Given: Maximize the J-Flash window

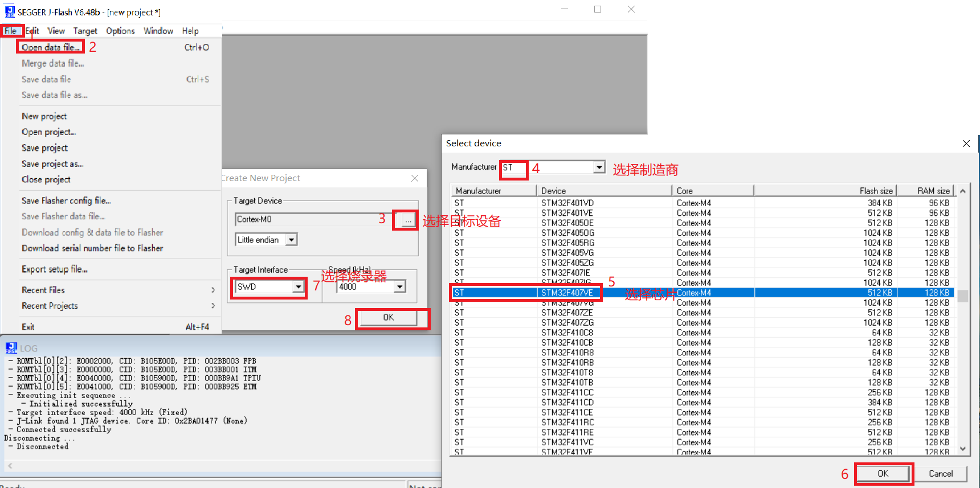Looking at the screenshot, I should 598,9.
